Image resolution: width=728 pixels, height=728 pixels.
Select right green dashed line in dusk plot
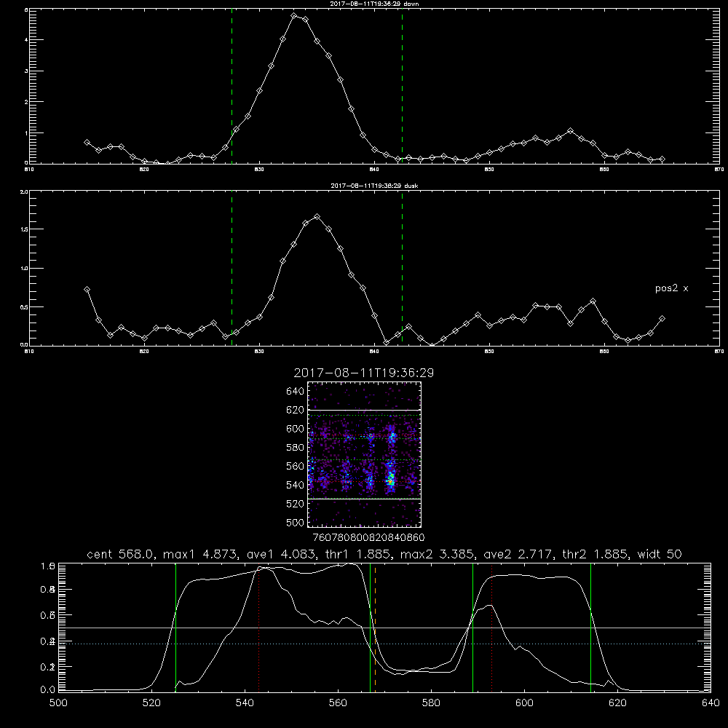coord(402,269)
